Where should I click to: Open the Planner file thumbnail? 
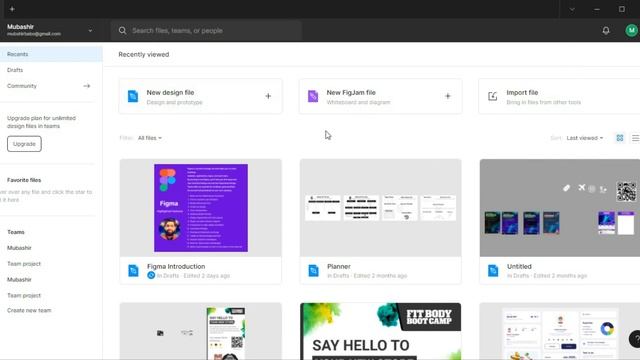pyautogui.click(x=380, y=208)
